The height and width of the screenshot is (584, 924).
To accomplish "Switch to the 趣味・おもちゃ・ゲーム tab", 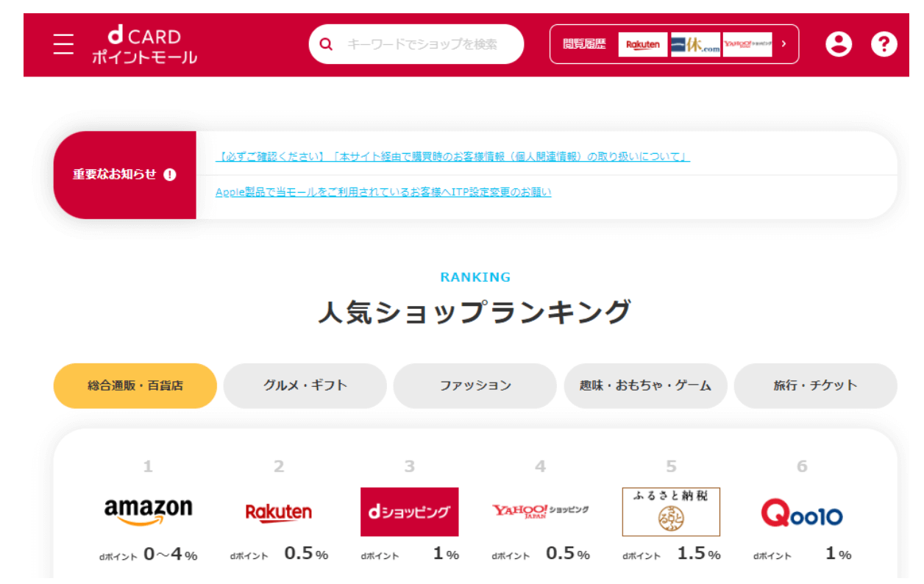I will 645,385.
